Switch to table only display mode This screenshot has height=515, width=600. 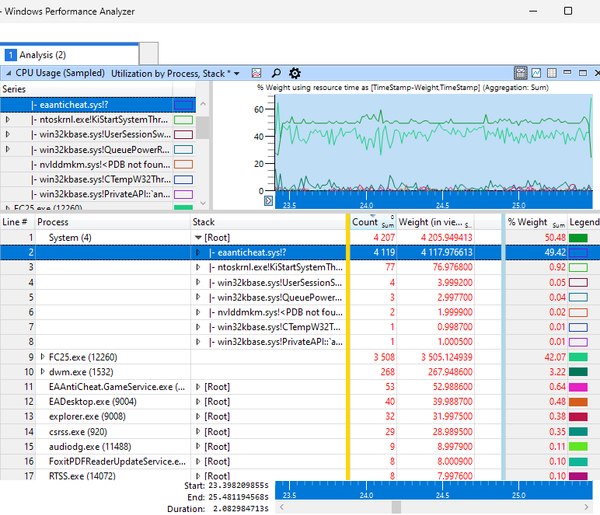coord(553,73)
